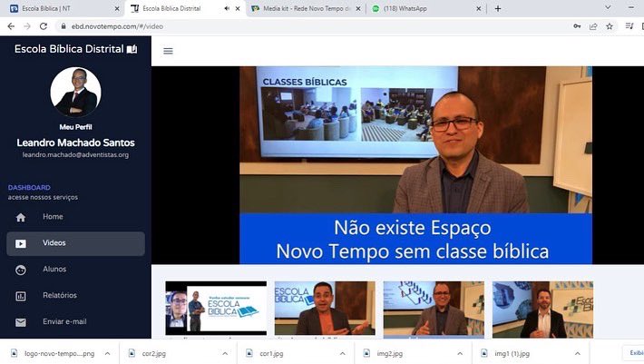
Task: Click the DASHBOARD heading
Action: point(29,187)
